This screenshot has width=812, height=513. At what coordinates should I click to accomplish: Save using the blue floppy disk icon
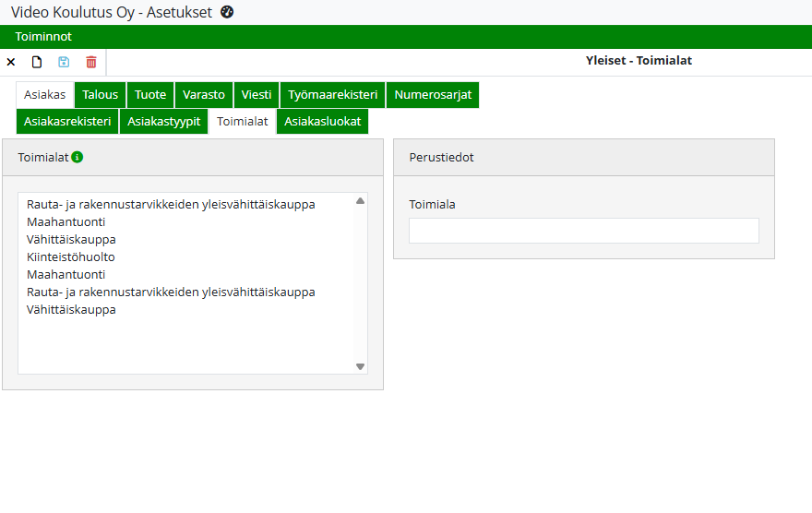point(64,62)
